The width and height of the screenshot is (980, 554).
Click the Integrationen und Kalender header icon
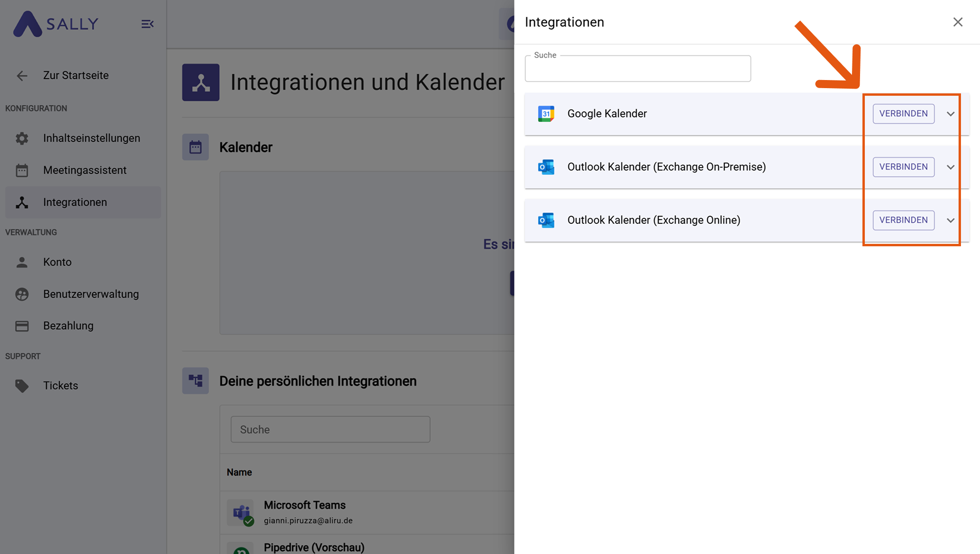(x=201, y=82)
